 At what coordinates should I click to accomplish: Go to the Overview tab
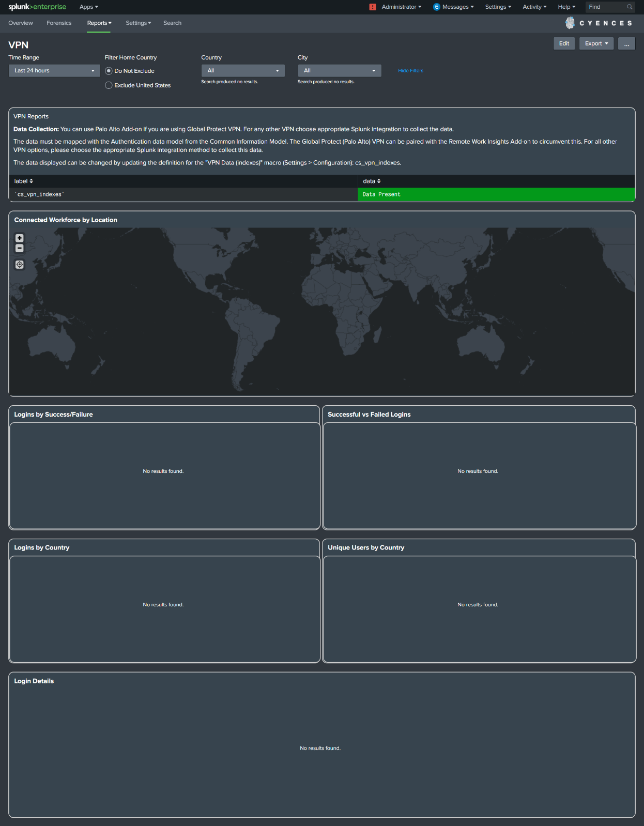click(x=21, y=23)
